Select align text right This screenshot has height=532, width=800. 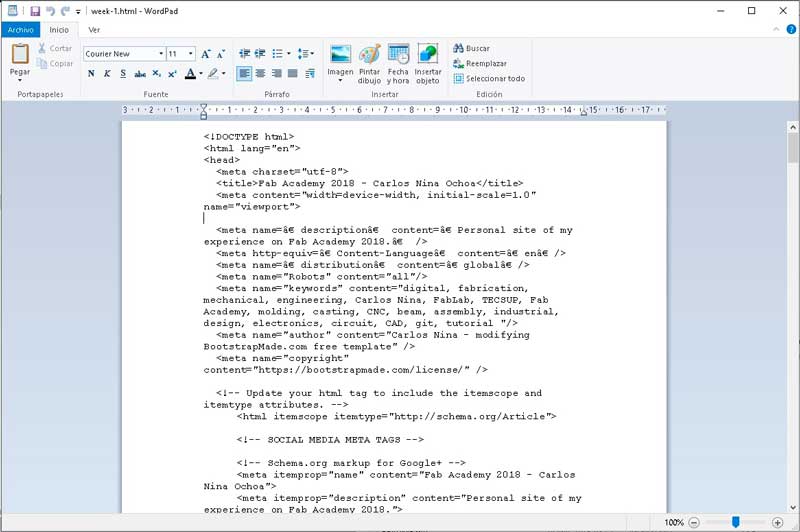point(277,73)
